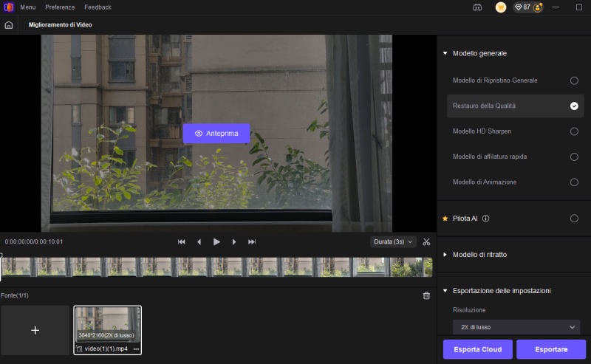
Task: Choose the Modello HD Sharpen radio
Action: tap(574, 131)
